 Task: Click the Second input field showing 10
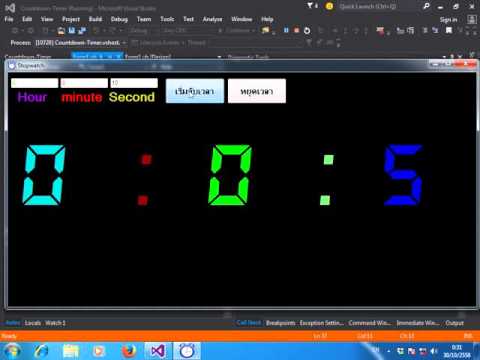pyautogui.click(x=134, y=83)
